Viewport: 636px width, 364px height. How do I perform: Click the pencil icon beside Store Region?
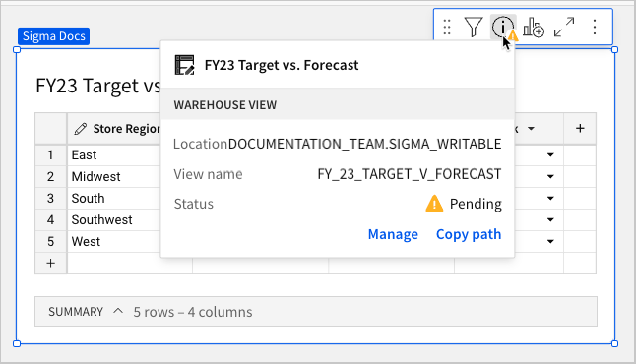tap(81, 129)
